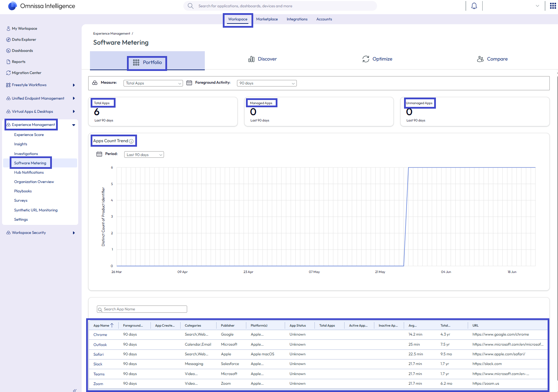This screenshot has width=558, height=392.
Task: Click the Outlook app name cell
Action: click(x=100, y=345)
